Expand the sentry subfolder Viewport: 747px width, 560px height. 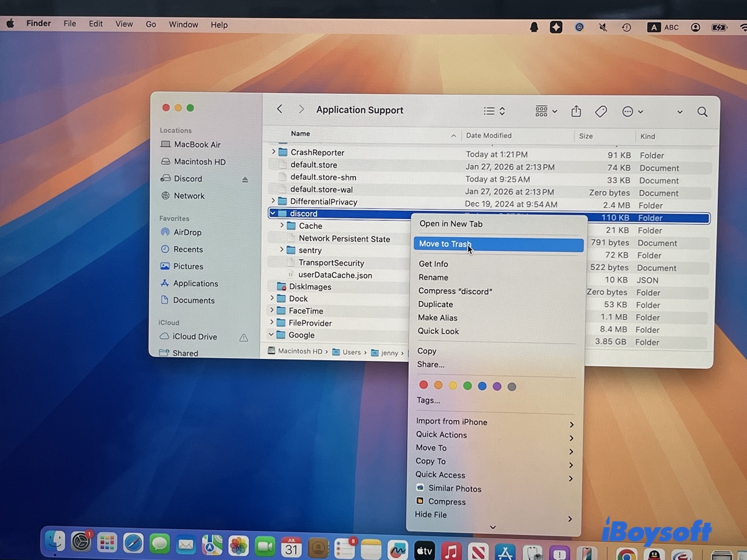coord(281,250)
